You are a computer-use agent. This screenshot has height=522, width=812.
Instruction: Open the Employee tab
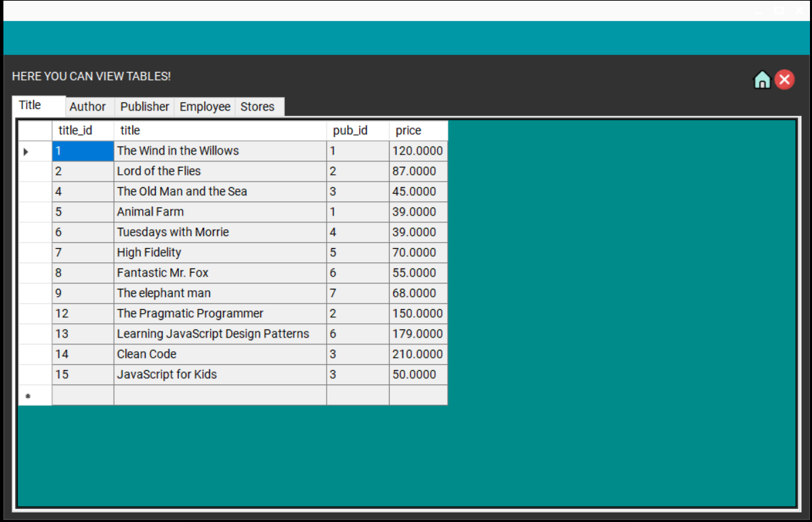205,106
